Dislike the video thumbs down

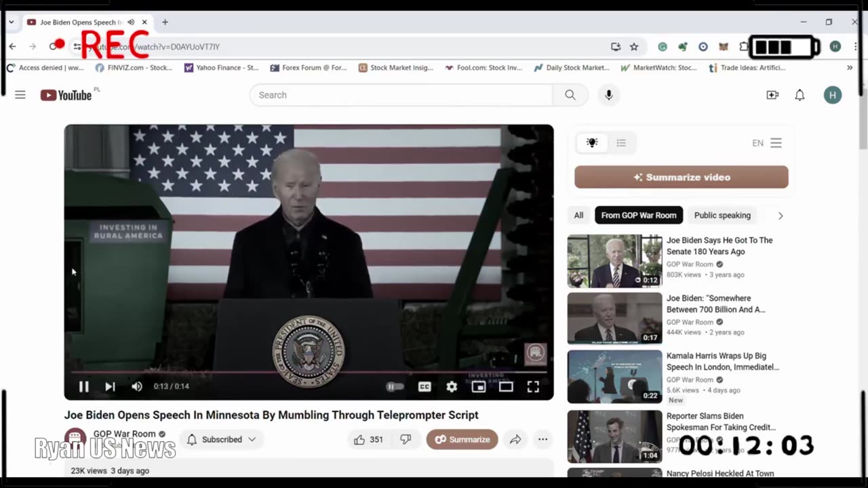tap(406, 439)
